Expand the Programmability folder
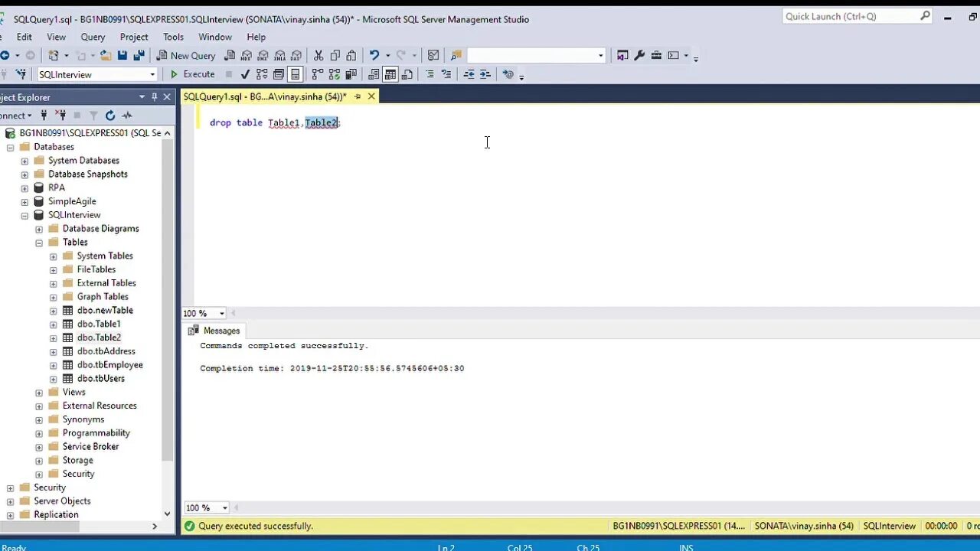Image resolution: width=980 pixels, height=551 pixels. [39, 433]
